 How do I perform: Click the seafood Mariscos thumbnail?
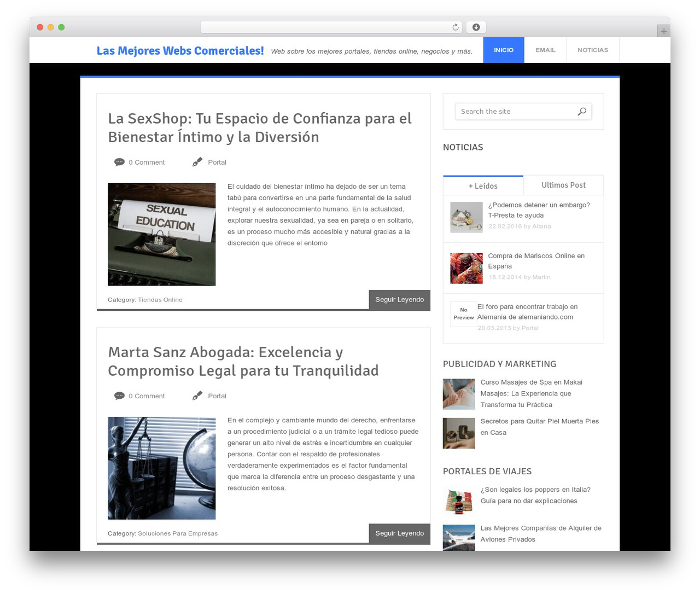click(x=466, y=268)
